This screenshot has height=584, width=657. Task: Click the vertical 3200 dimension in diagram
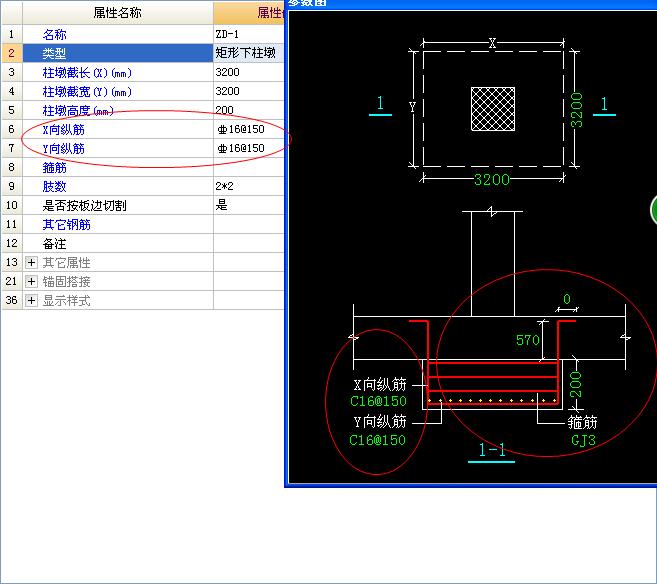coord(577,110)
